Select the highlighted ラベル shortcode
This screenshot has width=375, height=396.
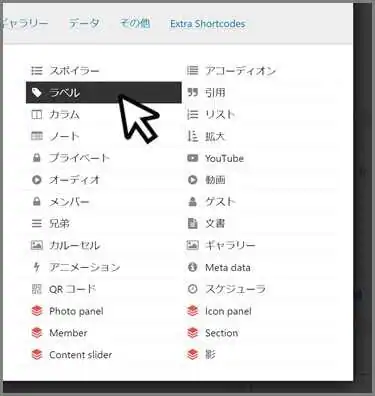[x=104, y=93]
